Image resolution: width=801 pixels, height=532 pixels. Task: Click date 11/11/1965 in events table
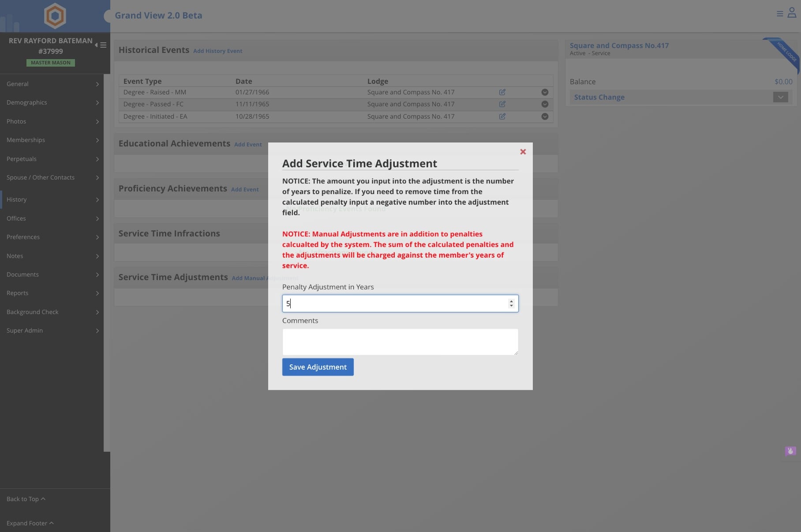(252, 104)
